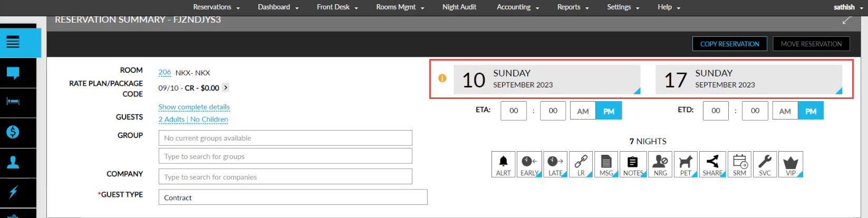This screenshot has width=868, height=218.
Task: Click the ETD minutes field
Action: 755,111
